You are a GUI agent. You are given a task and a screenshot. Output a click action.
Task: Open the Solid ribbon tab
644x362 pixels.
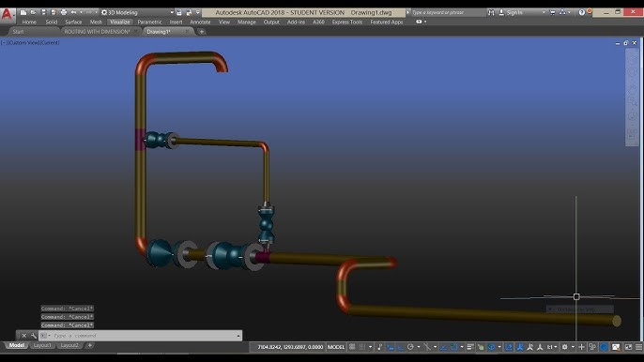click(x=52, y=23)
